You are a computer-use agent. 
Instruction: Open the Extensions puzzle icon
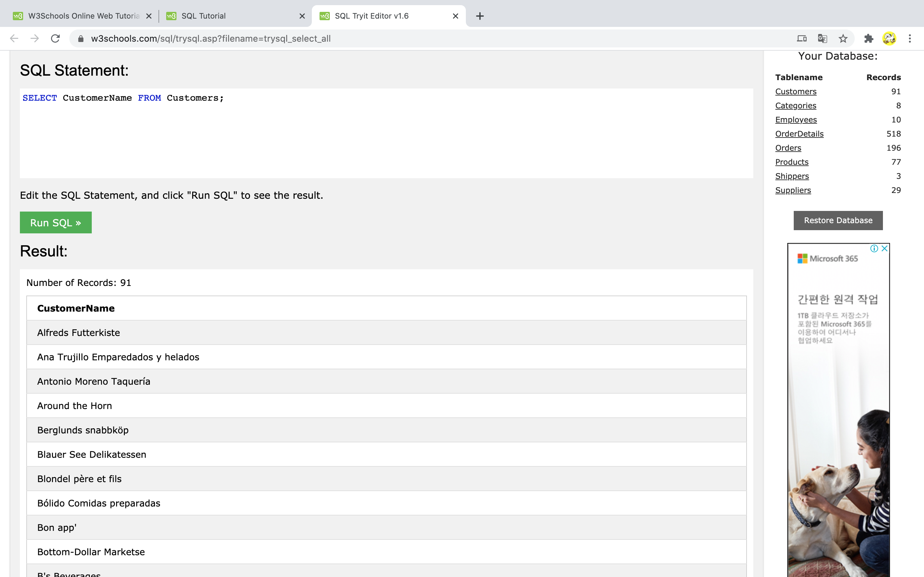[868, 38]
